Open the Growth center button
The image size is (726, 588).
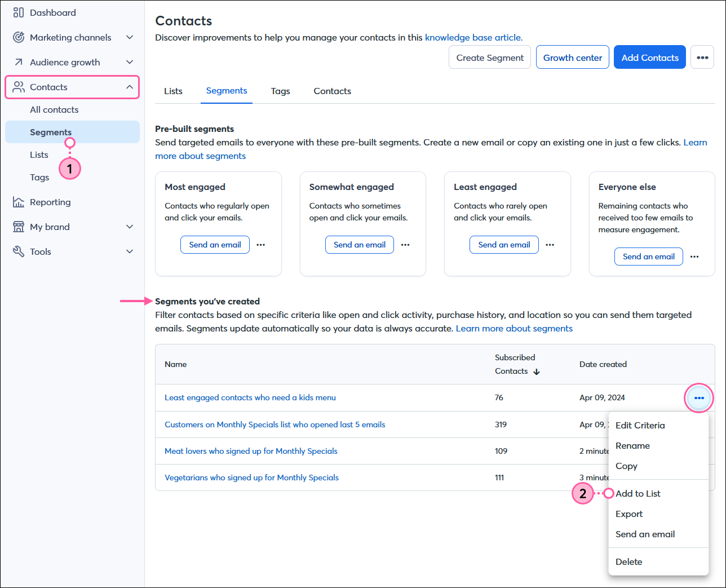point(573,58)
